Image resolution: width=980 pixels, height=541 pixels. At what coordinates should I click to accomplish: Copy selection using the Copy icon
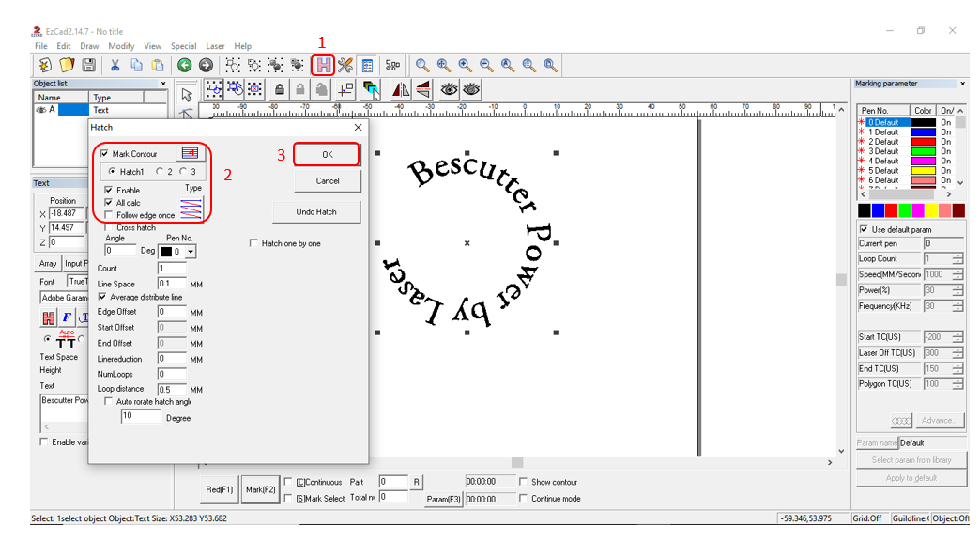pos(136,65)
